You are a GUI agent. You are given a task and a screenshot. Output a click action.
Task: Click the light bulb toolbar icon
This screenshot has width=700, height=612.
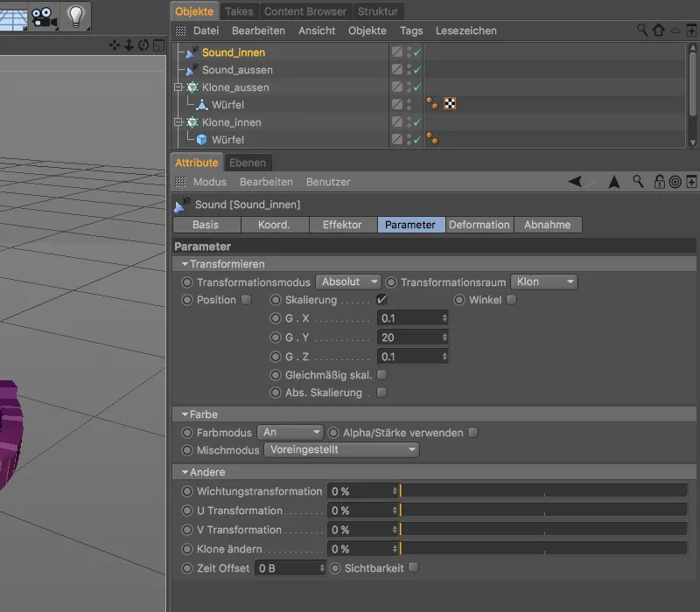(76, 17)
